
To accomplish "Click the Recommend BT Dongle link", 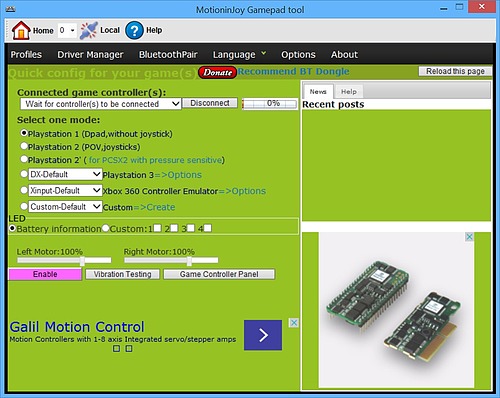I will pos(293,71).
